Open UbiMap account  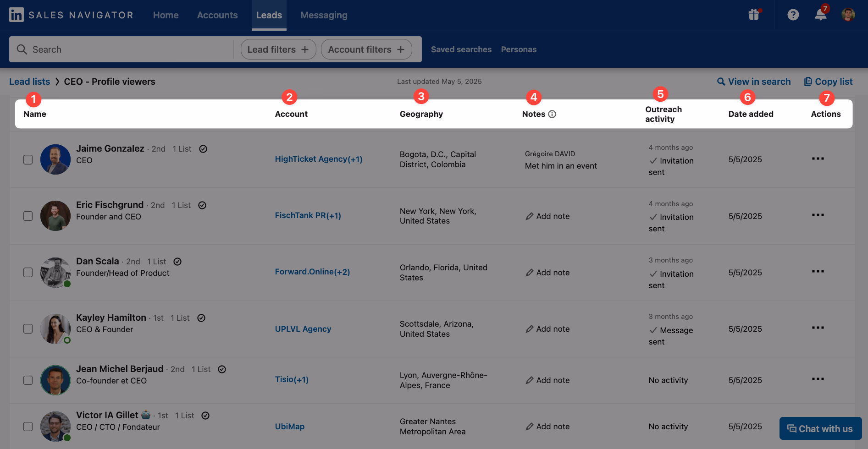coord(290,426)
